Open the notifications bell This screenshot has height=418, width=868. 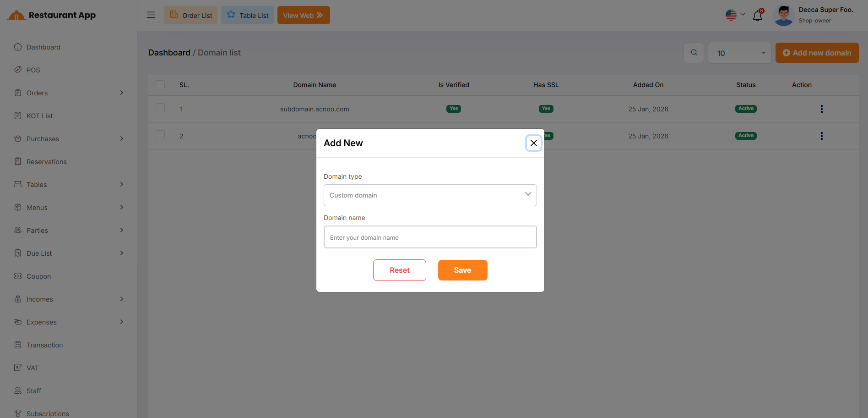pyautogui.click(x=758, y=16)
